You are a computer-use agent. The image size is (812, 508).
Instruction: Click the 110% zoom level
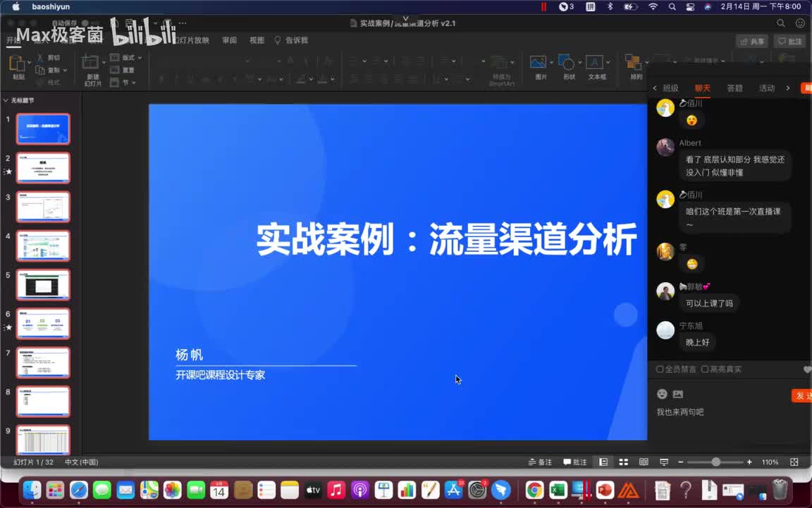(770, 462)
